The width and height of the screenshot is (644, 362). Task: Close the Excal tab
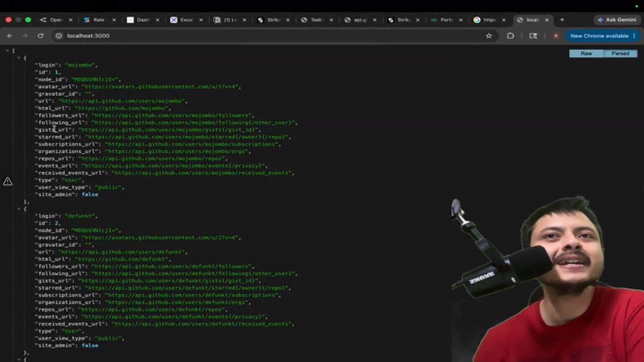[x=201, y=20]
